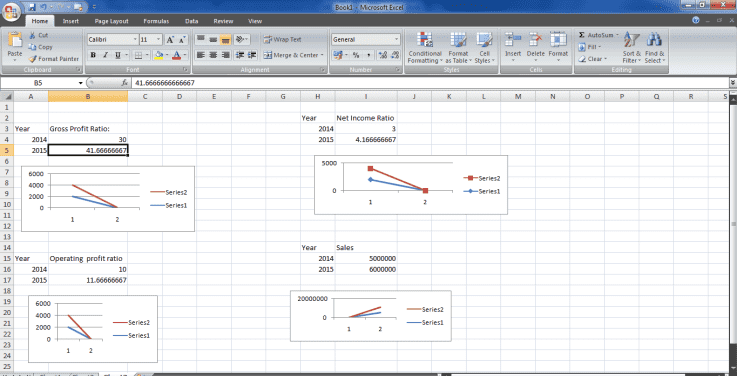Click the Paste clipboard icon
The image size is (737, 376).
(x=15, y=41)
